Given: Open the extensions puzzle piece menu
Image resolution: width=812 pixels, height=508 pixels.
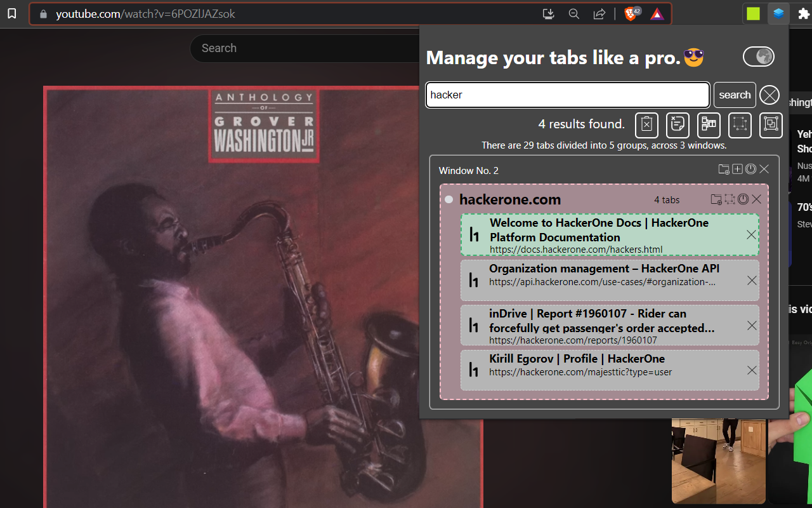Looking at the screenshot, I should coord(804,13).
